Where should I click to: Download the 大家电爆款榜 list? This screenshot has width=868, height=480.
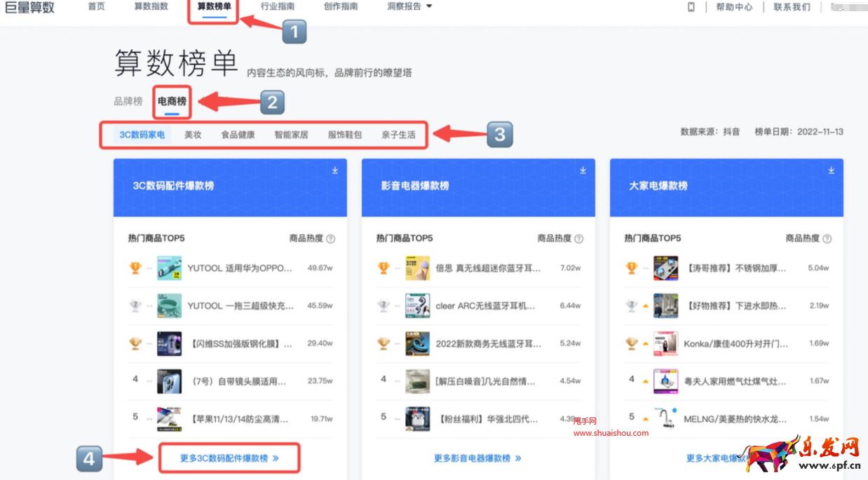tap(832, 171)
